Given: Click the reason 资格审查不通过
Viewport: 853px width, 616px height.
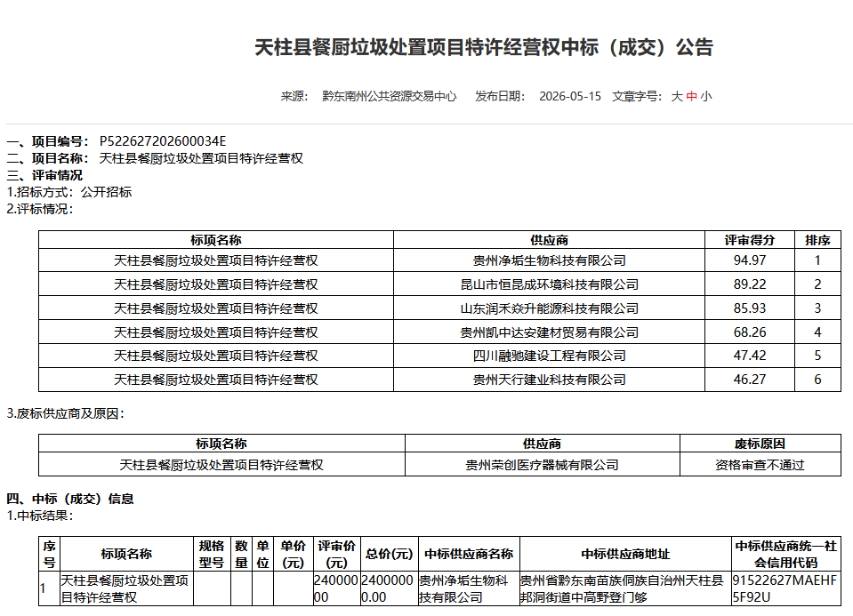Looking at the screenshot, I should pos(760,465).
